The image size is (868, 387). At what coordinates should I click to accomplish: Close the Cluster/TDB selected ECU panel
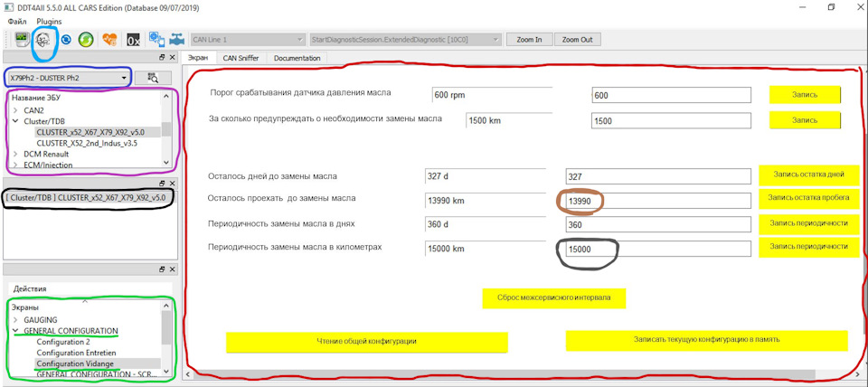pyautogui.click(x=172, y=184)
